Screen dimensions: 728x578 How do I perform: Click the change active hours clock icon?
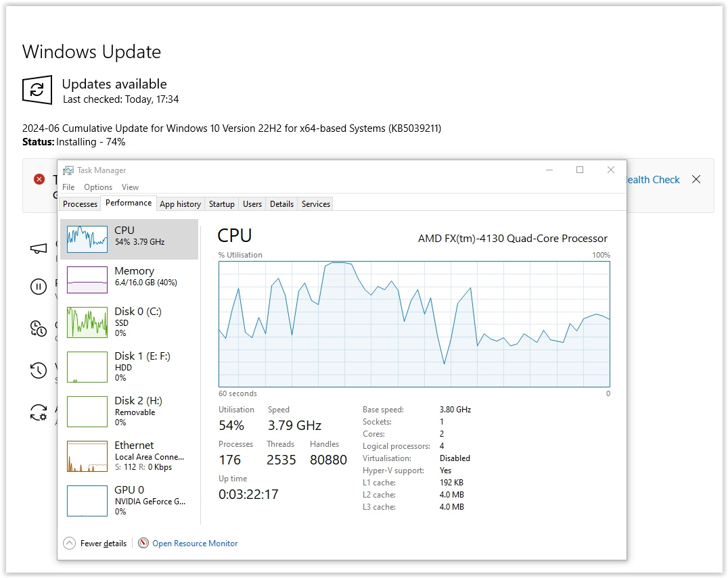click(x=39, y=329)
